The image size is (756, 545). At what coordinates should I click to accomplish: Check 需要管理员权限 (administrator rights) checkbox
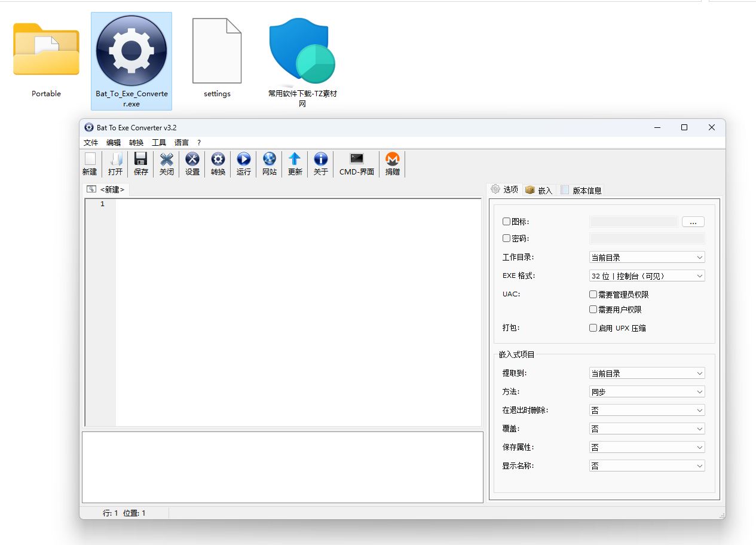[593, 295]
